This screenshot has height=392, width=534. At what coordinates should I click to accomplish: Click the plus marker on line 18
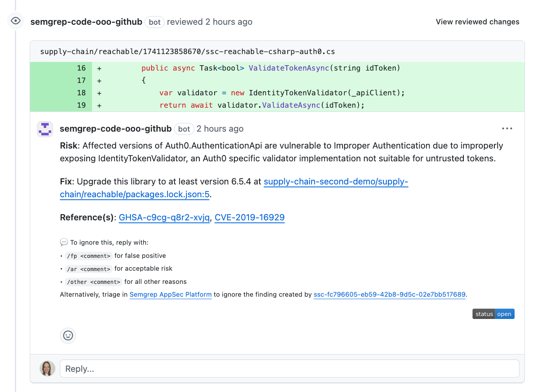99,93
